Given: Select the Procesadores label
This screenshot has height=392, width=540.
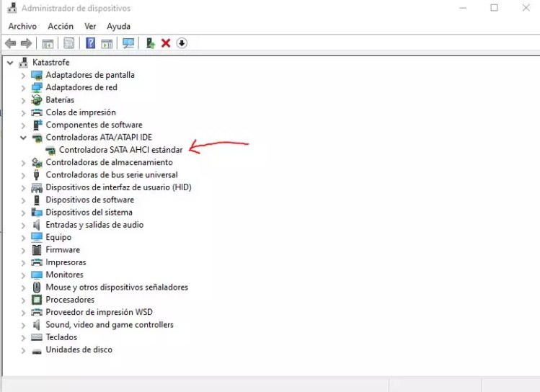Looking at the screenshot, I should (x=70, y=300).
